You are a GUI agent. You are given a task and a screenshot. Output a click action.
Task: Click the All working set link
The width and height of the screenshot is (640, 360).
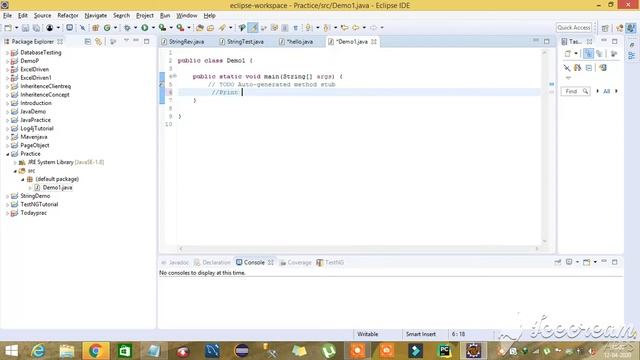607,91
